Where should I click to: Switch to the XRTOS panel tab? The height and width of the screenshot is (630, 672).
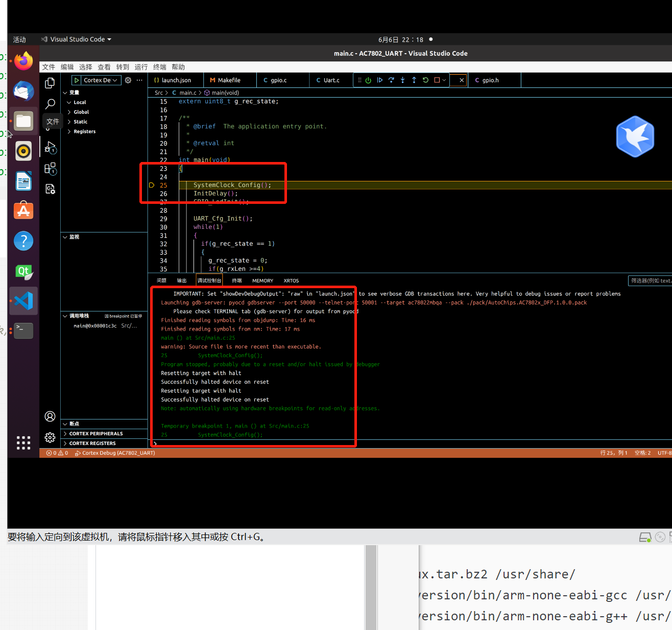pos(291,281)
